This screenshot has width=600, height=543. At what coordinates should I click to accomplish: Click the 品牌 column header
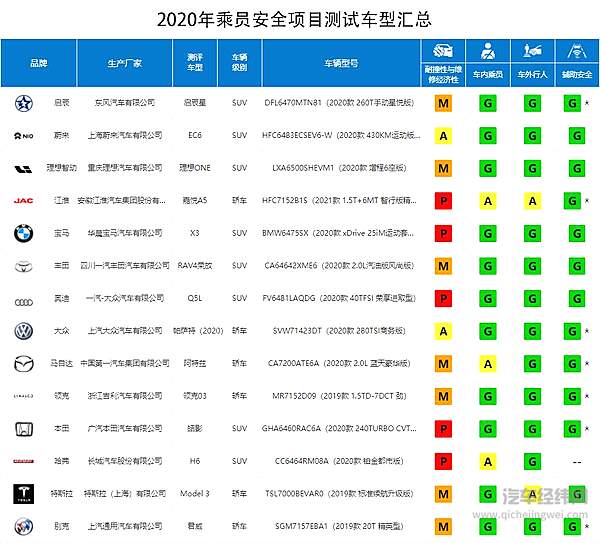[39, 63]
